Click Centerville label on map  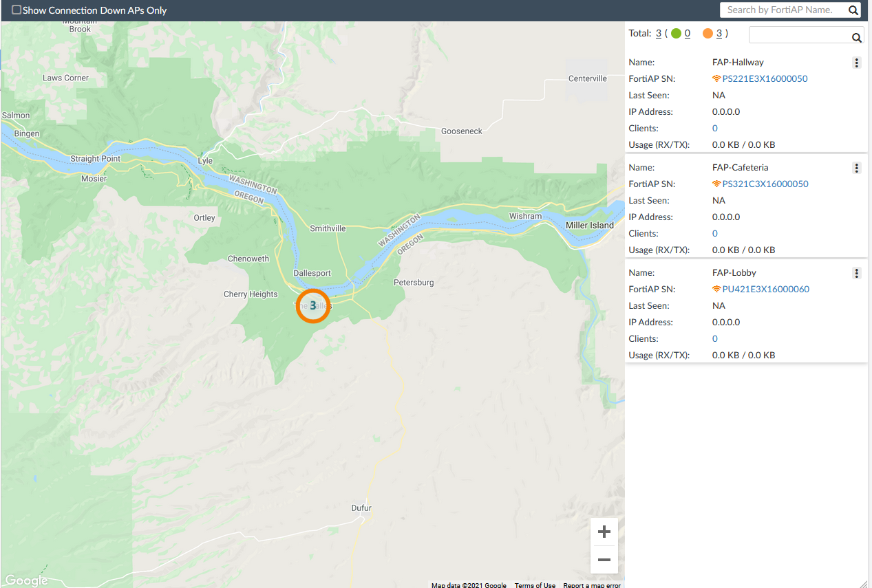click(588, 79)
